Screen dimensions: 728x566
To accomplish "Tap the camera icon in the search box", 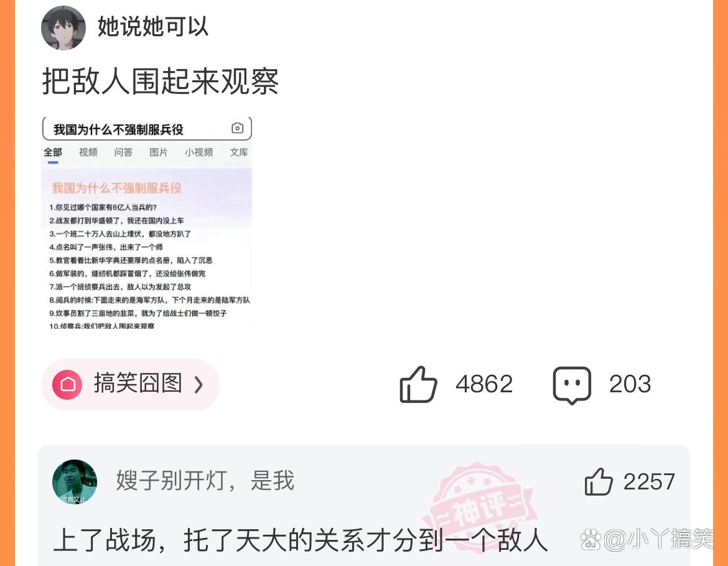I will [x=237, y=128].
